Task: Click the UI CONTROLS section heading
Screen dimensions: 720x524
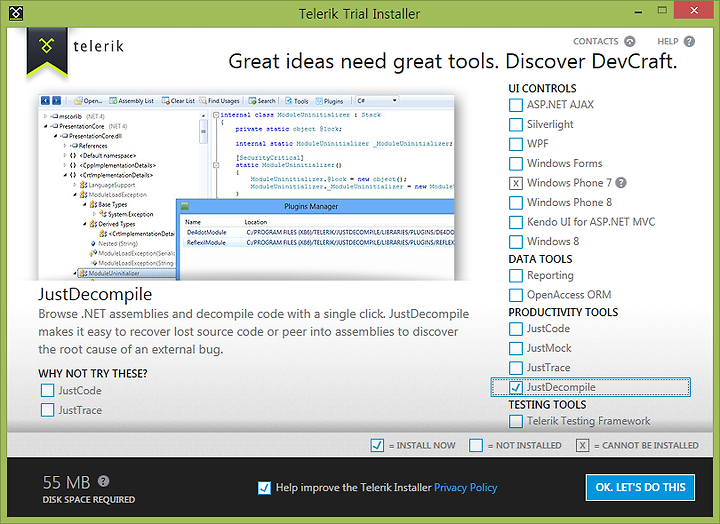Action: (x=542, y=88)
